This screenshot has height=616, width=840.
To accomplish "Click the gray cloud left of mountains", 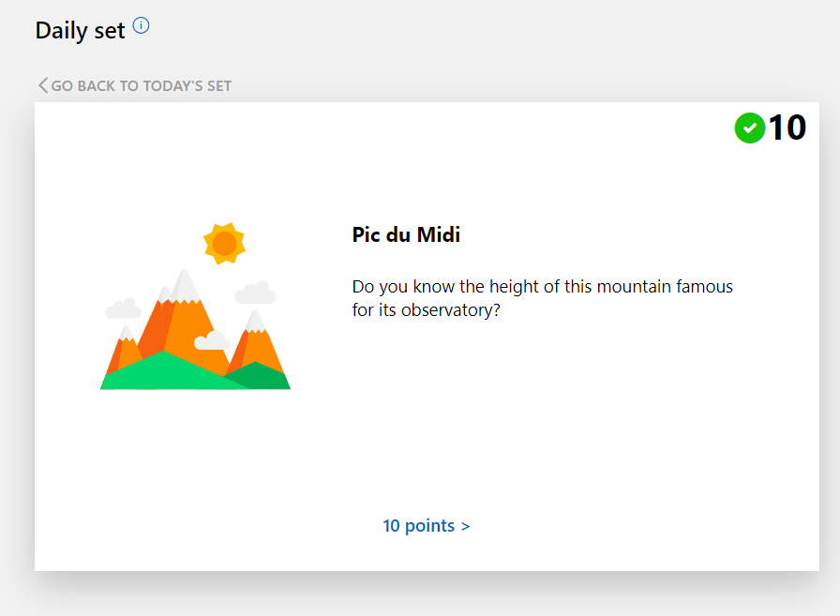I will pyautogui.click(x=123, y=308).
